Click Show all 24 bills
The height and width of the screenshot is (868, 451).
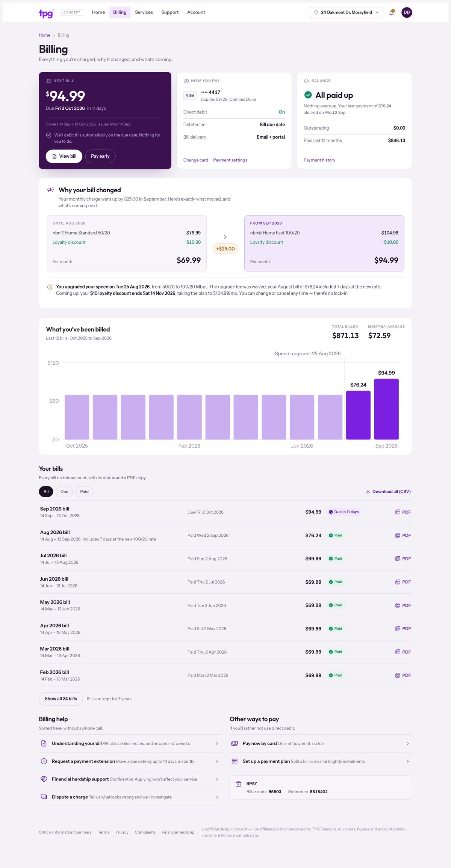tap(61, 699)
